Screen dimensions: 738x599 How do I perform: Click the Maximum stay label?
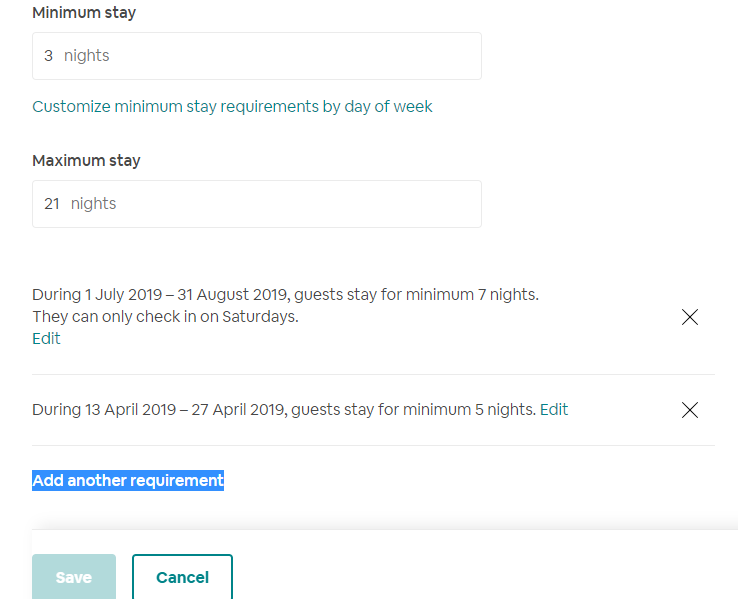(86, 161)
